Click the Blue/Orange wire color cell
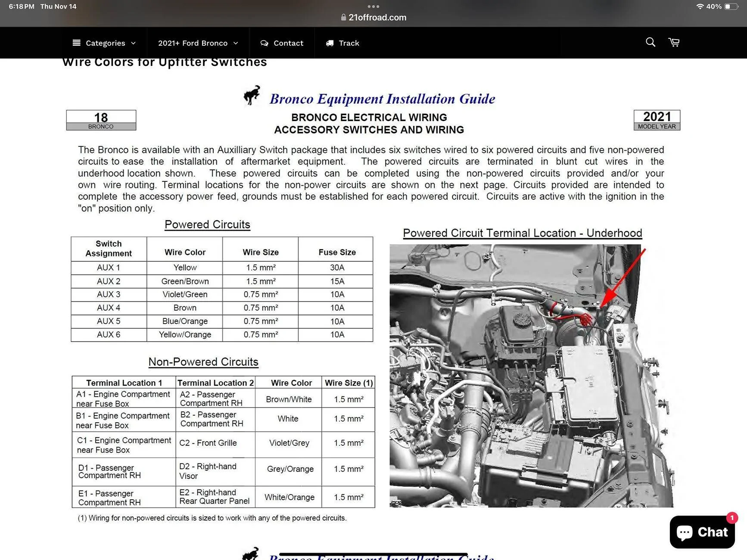This screenshot has height=560, width=747. click(185, 321)
